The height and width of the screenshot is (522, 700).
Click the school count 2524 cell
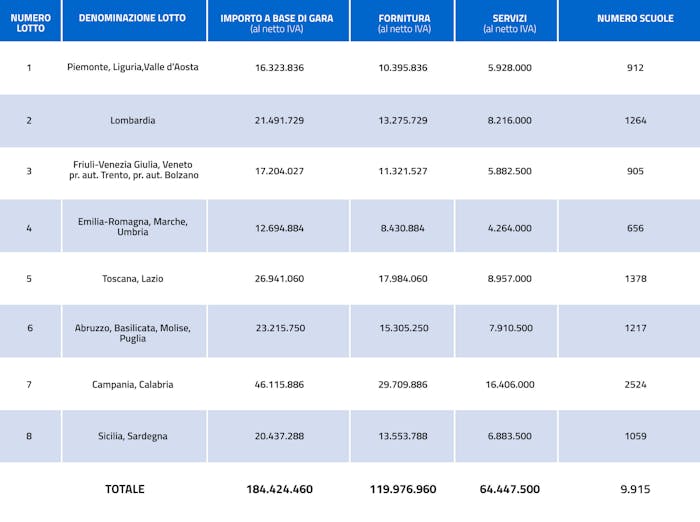coord(635,384)
